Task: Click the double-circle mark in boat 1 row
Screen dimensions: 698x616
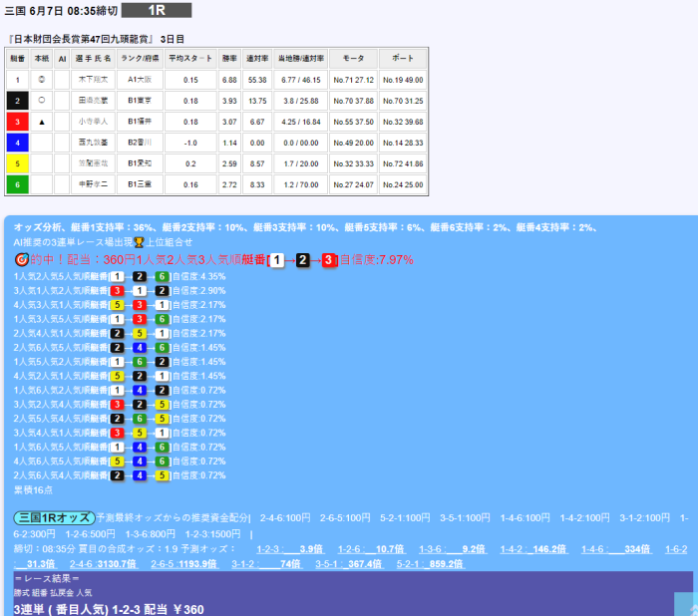Action: click(41, 79)
